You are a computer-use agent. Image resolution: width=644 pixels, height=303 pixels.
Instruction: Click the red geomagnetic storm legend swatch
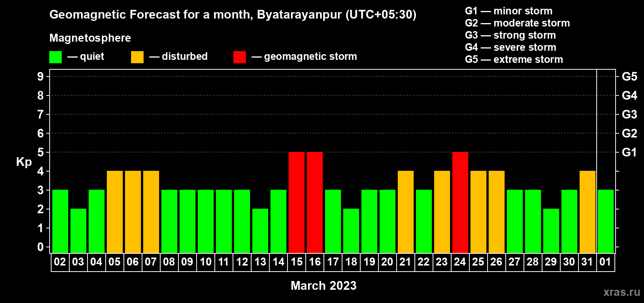(239, 57)
